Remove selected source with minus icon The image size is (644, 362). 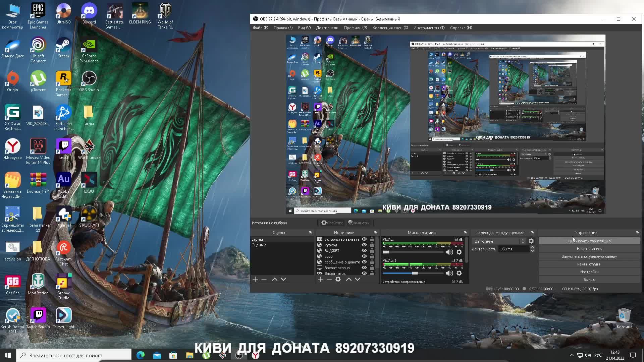pyautogui.click(x=329, y=279)
